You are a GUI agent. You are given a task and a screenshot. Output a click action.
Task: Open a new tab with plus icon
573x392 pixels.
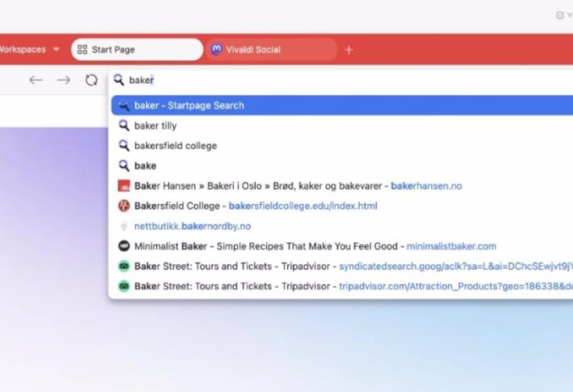(349, 49)
